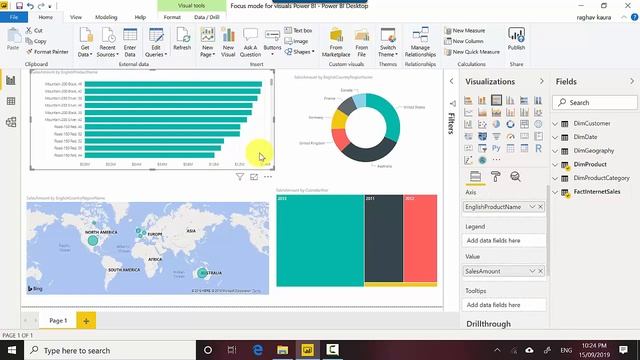The height and width of the screenshot is (360, 640).
Task: Click the Fields Search box
Action: coord(595,102)
